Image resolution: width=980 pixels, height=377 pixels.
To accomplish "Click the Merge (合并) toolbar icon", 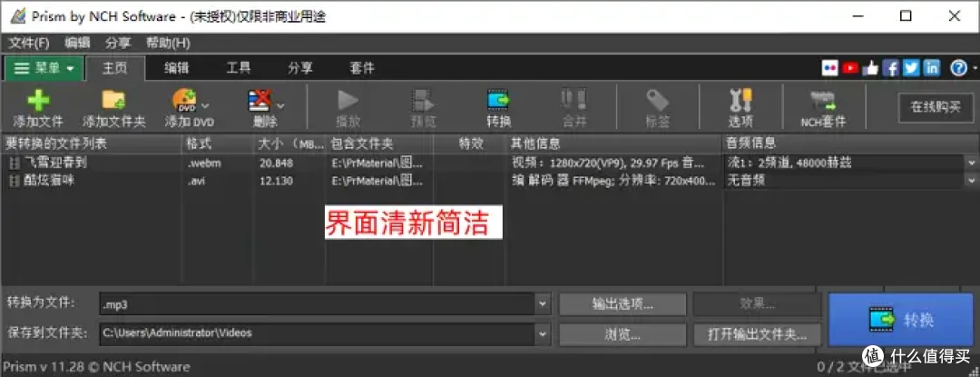I will point(573,100).
